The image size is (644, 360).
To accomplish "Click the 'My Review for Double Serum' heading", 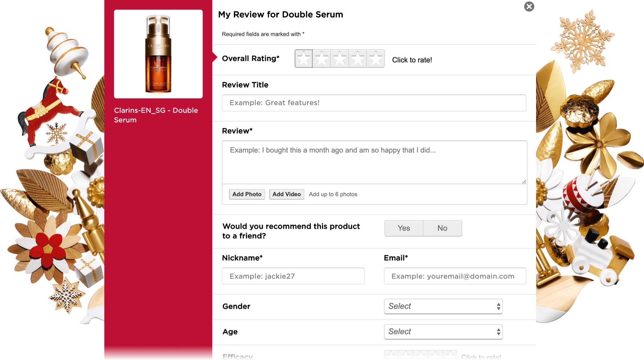I will 281,14.
